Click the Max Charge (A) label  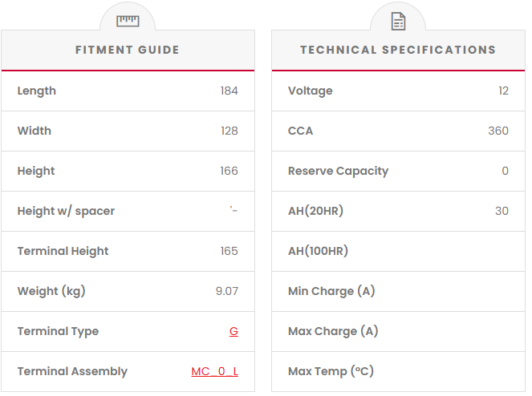tap(333, 331)
